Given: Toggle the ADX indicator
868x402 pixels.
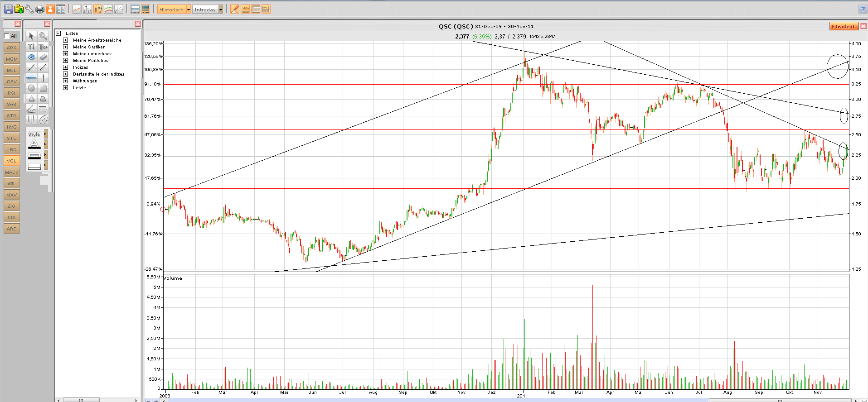Looking at the screenshot, I should pyautogui.click(x=11, y=48).
